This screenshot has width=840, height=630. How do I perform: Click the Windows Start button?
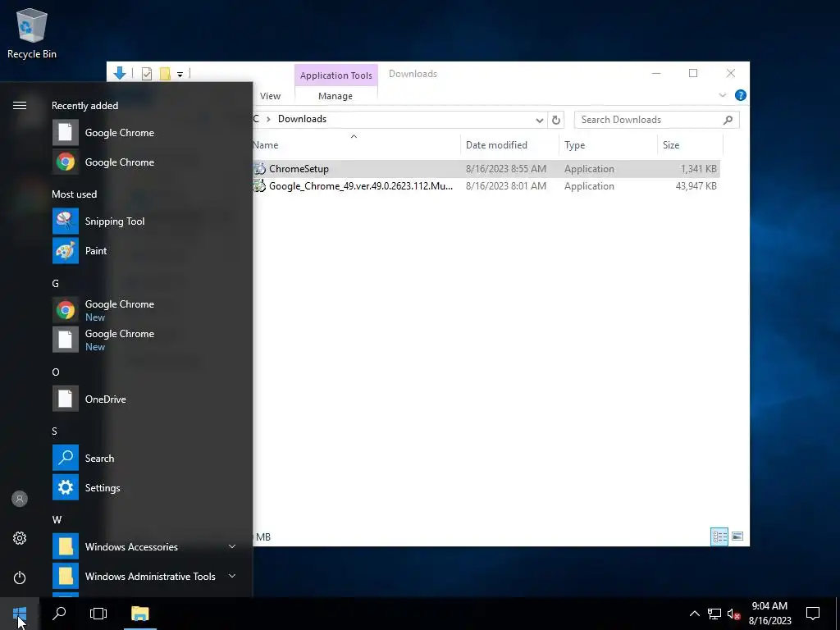[x=20, y=614]
